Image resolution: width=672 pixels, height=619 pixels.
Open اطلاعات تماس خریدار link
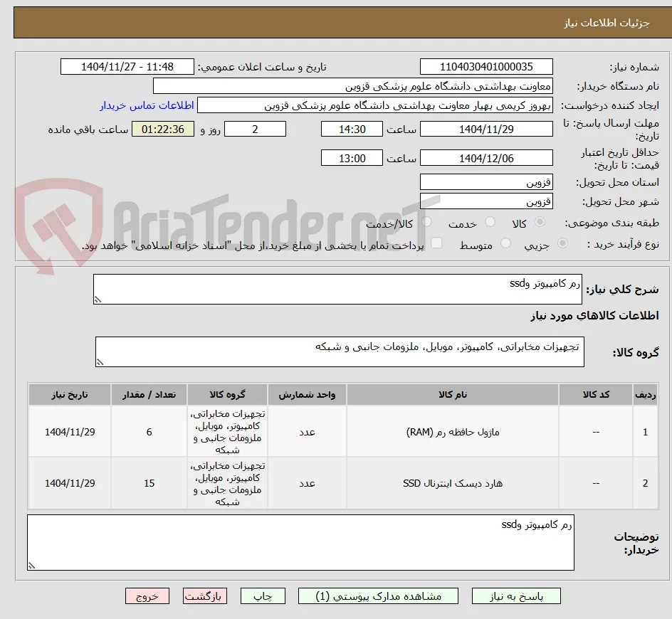tap(147, 105)
